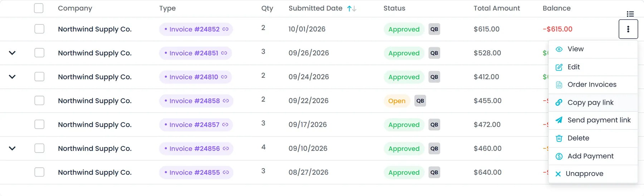Click the link icon next to Invoice #24856

[226, 148]
